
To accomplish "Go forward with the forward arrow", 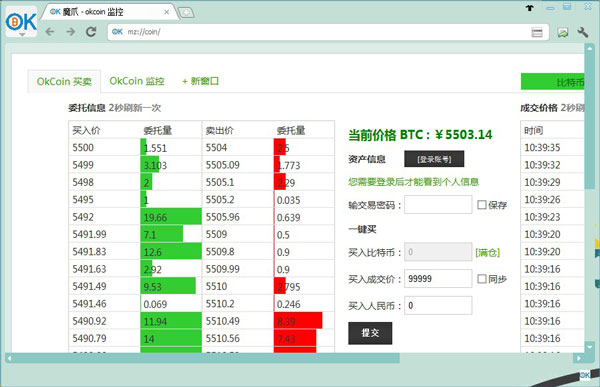I will (71, 32).
